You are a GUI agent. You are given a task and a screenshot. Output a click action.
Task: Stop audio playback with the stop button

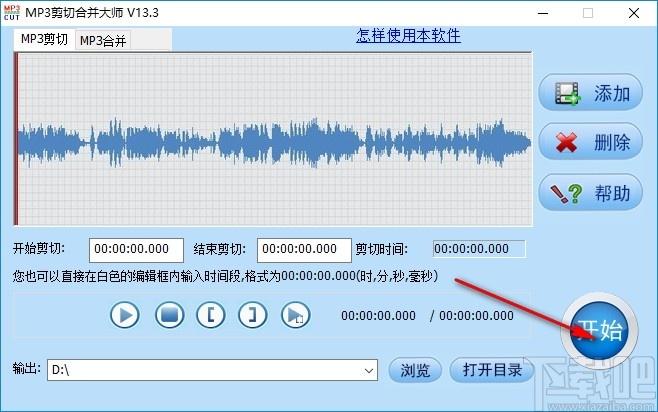click(x=169, y=315)
